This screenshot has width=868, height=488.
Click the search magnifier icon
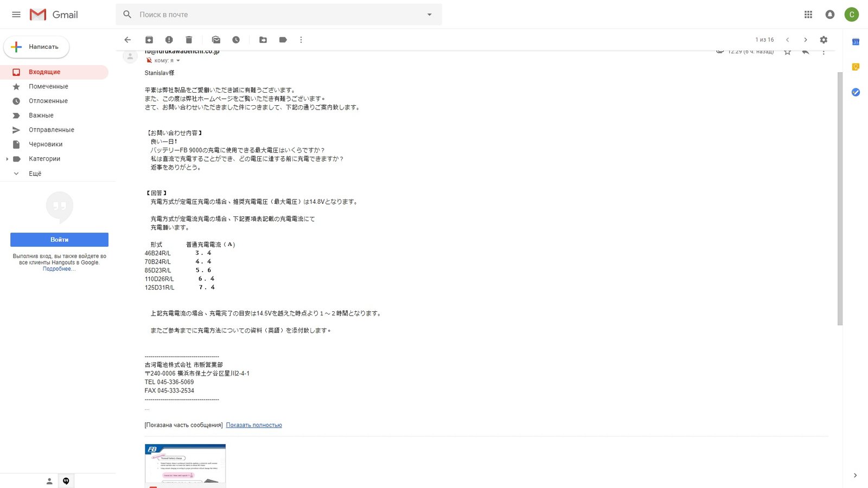[x=127, y=15]
